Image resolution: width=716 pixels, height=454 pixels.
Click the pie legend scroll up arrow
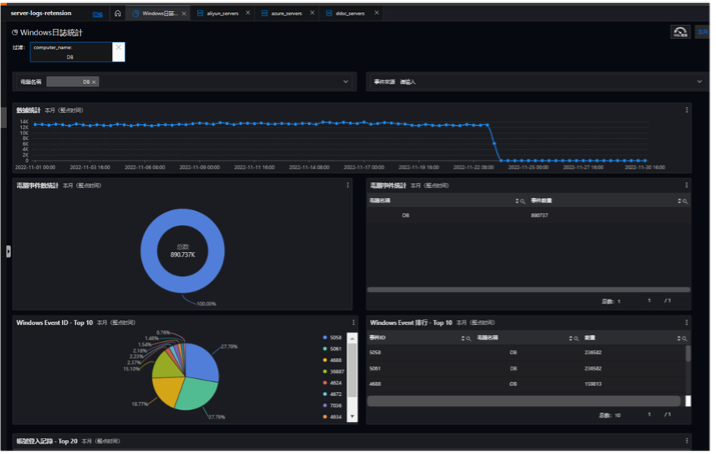click(352, 338)
